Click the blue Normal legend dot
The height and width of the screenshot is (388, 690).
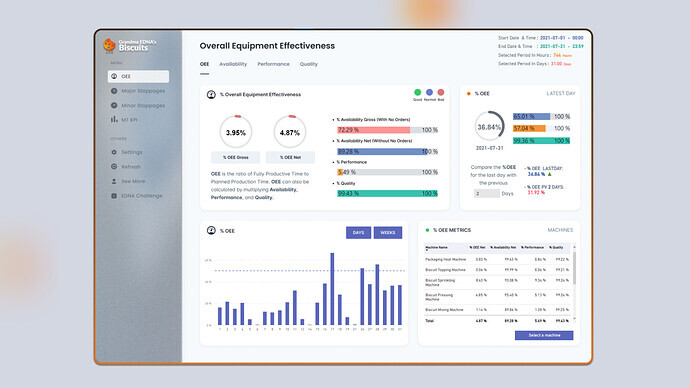429,92
